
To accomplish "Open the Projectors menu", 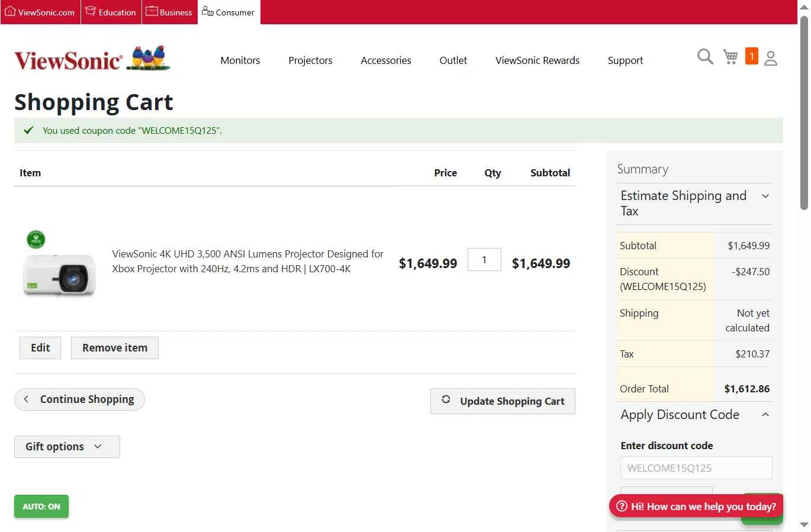I will 310,60.
